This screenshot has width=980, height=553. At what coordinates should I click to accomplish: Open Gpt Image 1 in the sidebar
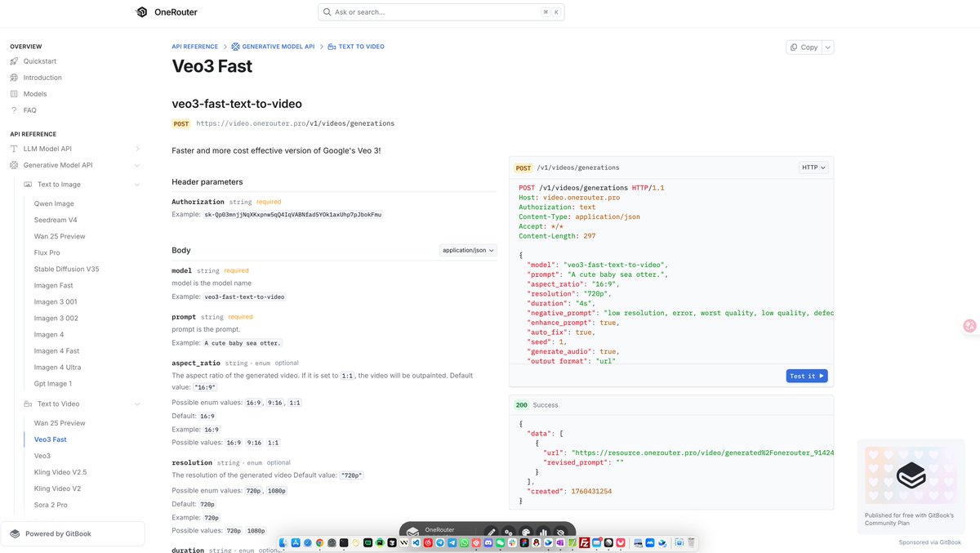pyautogui.click(x=53, y=384)
